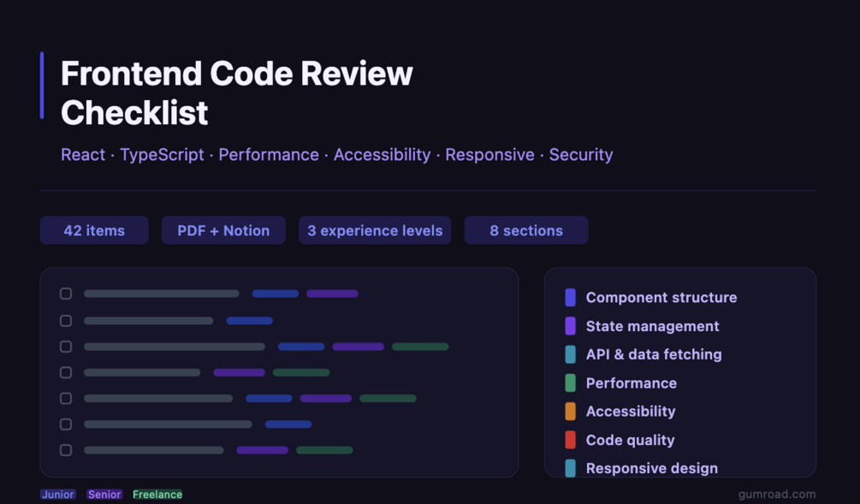Select the Code quality red swatch
This screenshot has width=860, height=504.
coord(571,440)
